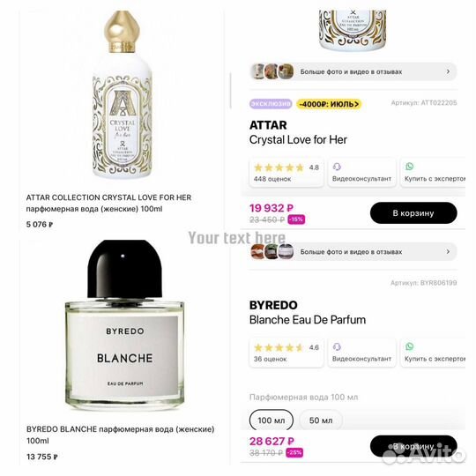Open first ATTAR review photo thumbnail
This screenshot has width=476, height=476.
coord(258,71)
